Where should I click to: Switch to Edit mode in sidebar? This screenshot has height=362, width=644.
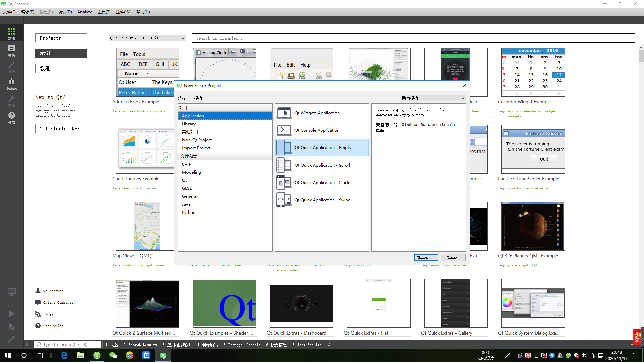coord(11,50)
